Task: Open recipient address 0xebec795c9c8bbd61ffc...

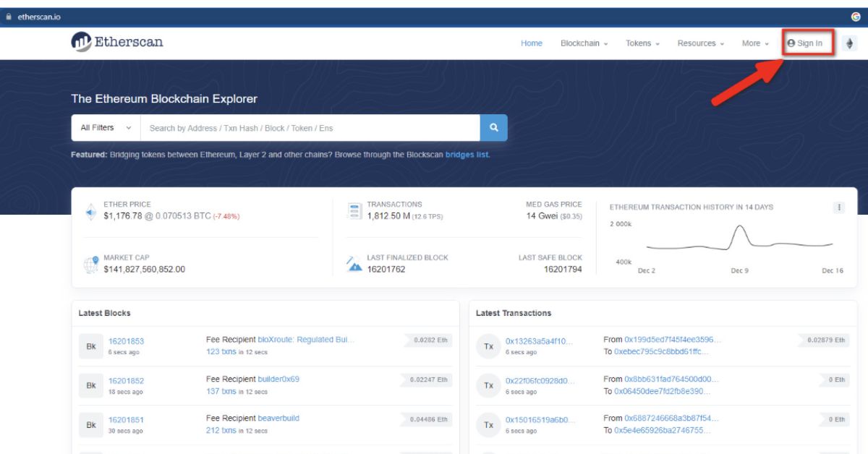Action: click(662, 351)
